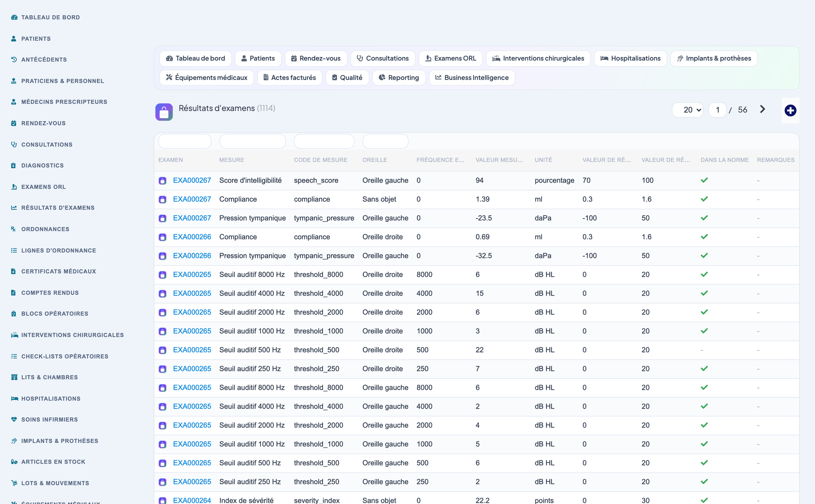The height and width of the screenshot is (504, 815).
Task: Open exam link EXA000266 for Compliance row
Action: (192, 237)
